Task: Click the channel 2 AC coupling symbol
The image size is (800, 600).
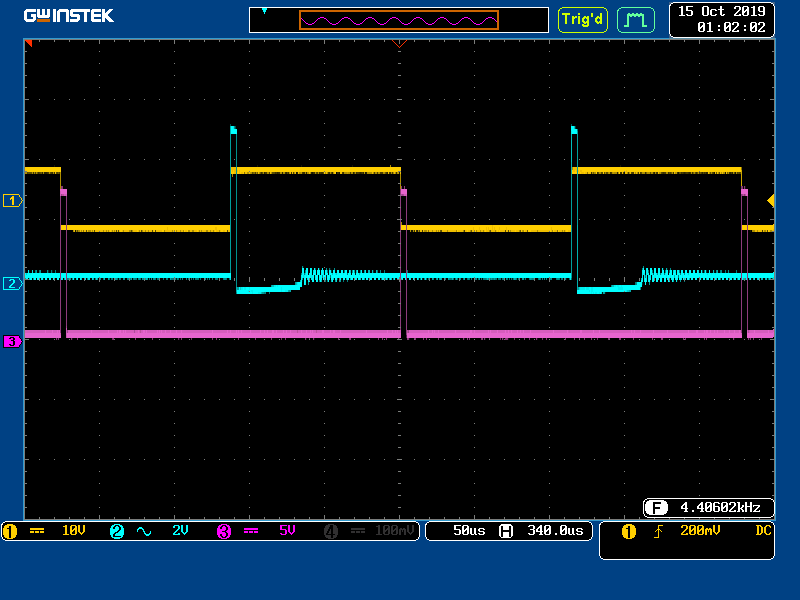Action: click(x=144, y=532)
